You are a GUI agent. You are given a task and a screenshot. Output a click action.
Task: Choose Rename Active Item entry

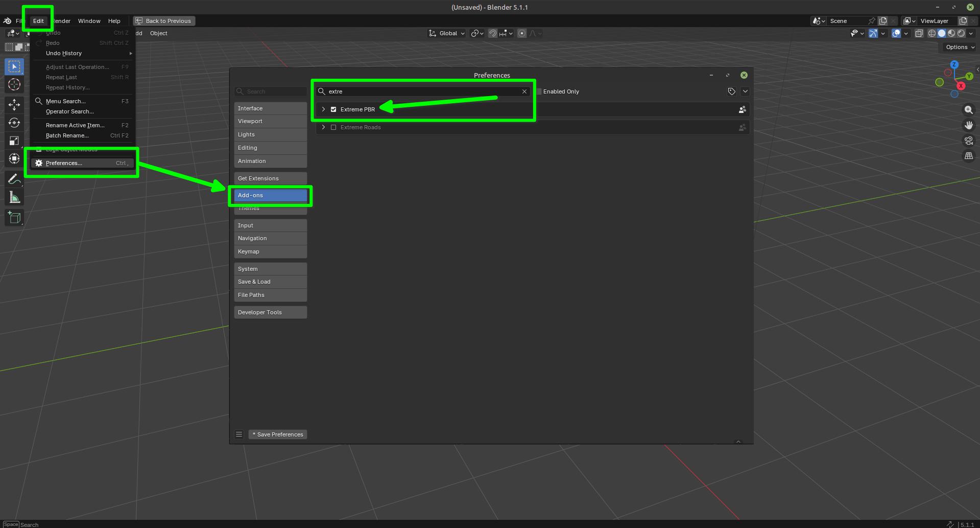pyautogui.click(x=83, y=125)
